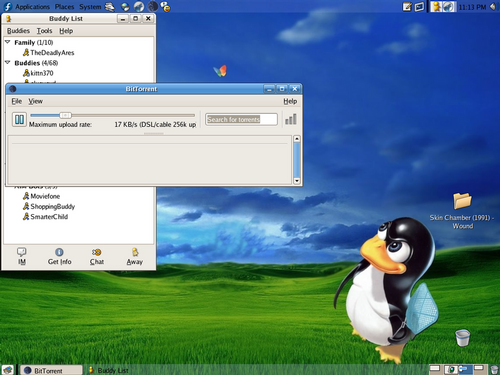The height and width of the screenshot is (375, 500).
Task: Open the Places menu in top panel
Action: (x=64, y=7)
